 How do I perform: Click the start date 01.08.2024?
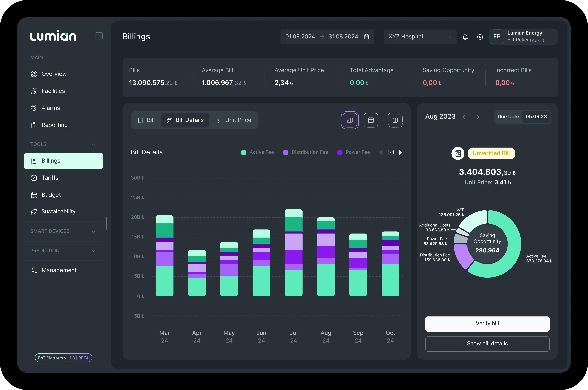300,37
